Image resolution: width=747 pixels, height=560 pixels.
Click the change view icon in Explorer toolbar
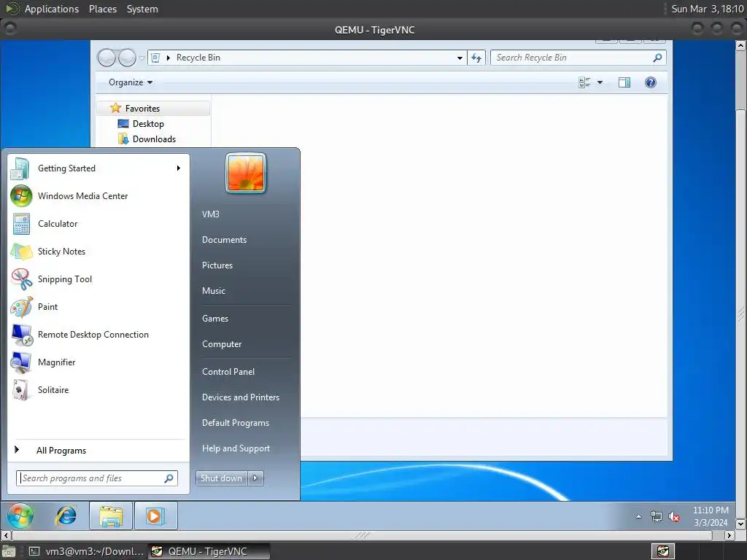pos(584,82)
